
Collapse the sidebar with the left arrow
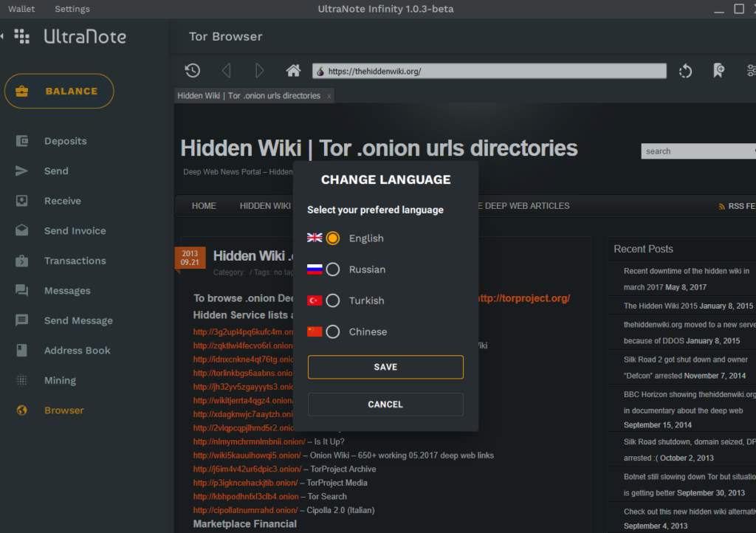tap(2, 36)
